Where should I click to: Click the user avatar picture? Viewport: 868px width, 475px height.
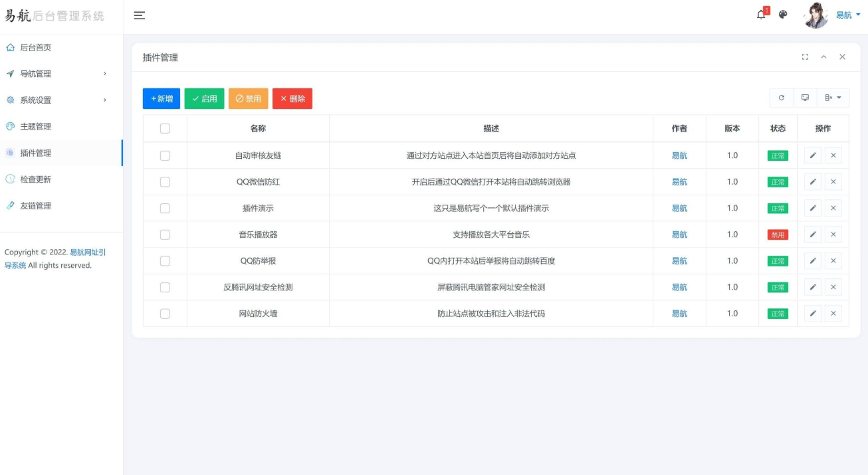816,15
